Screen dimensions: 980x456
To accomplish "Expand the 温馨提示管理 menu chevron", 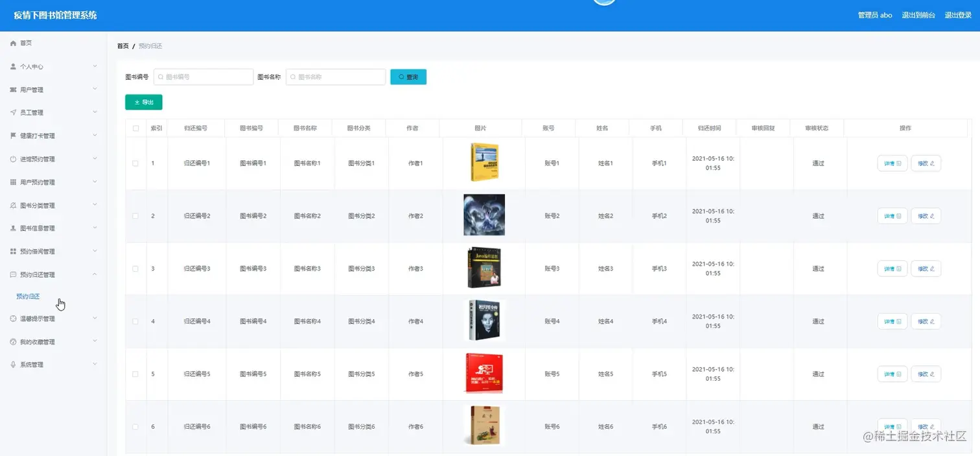I will [95, 318].
